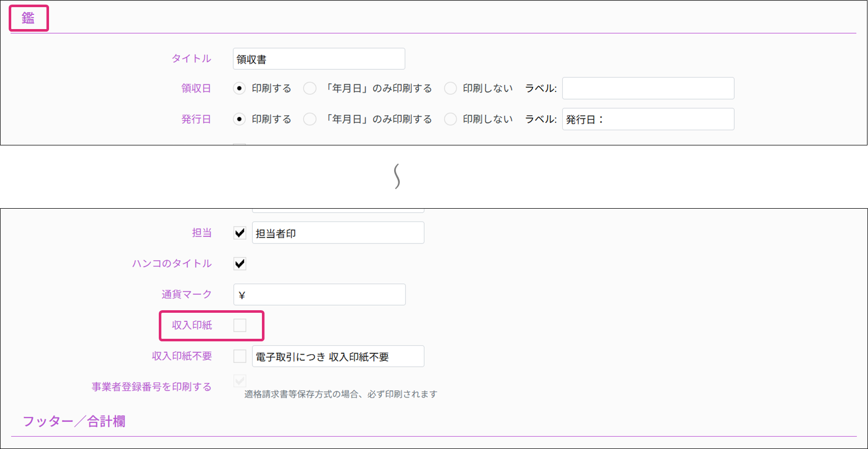Uncheck the 担当 checkbox
Screen dimensions: 868x449
point(239,233)
